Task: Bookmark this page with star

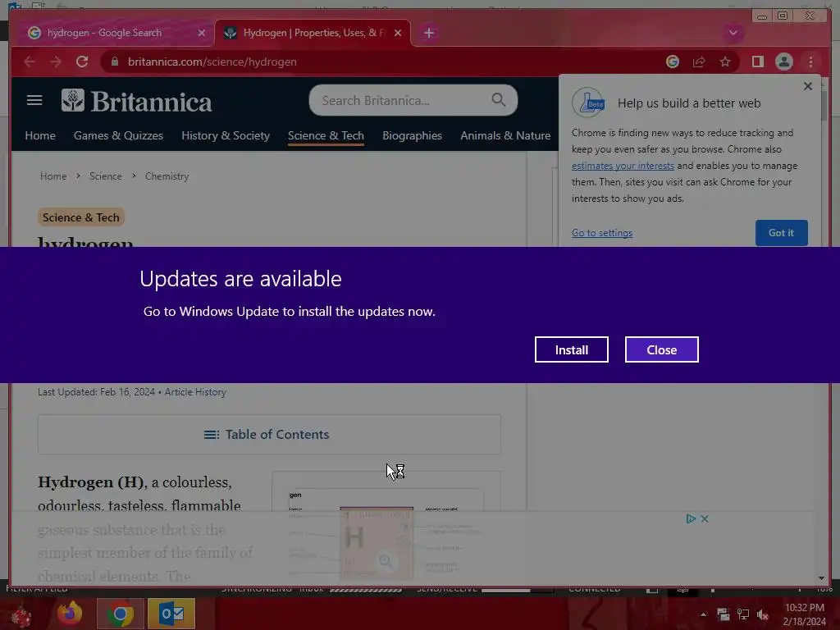Action: click(x=725, y=62)
